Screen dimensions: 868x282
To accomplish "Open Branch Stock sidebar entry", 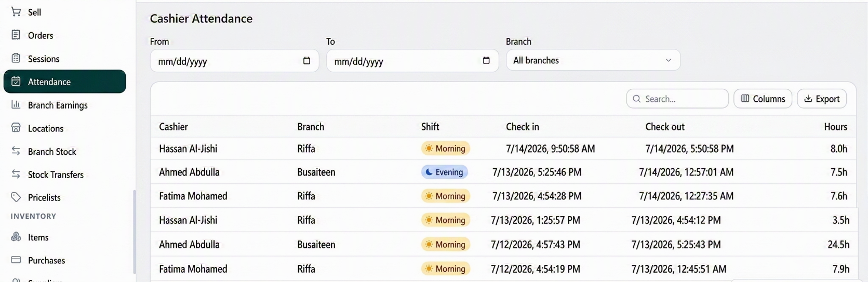I will click(64, 152).
